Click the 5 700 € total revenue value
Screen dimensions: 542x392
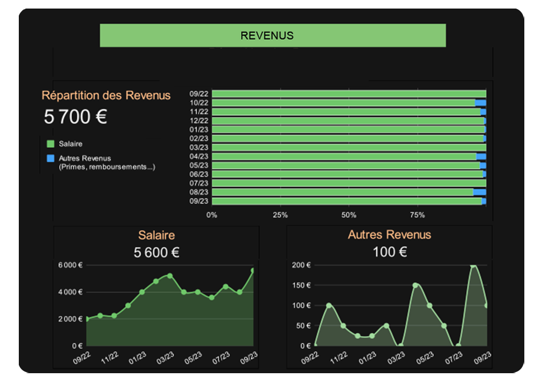pyautogui.click(x=75, y=117)
